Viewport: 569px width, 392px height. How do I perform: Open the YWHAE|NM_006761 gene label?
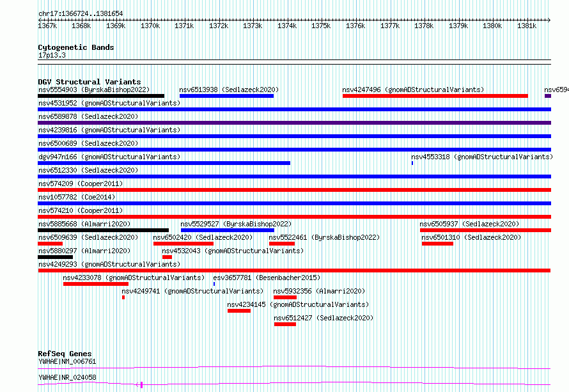[x=67, y=361]
